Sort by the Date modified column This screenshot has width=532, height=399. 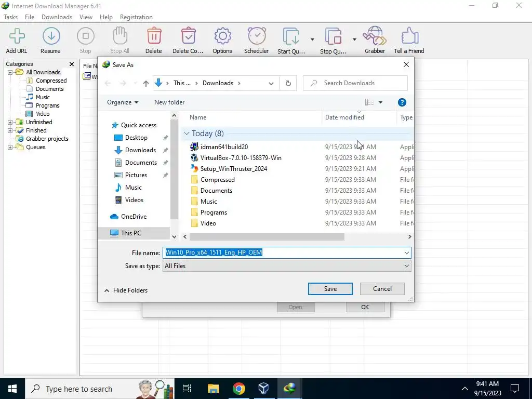point(359,117)
